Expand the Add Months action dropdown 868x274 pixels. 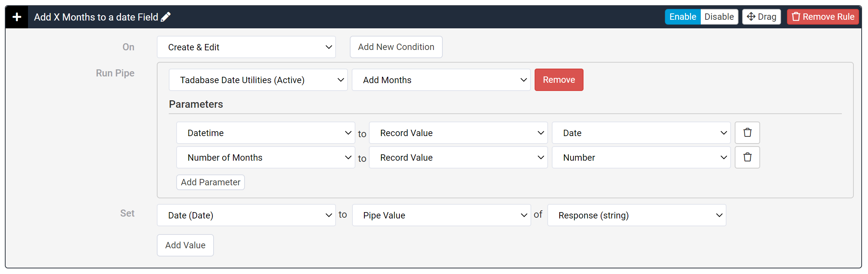point(441,80)
